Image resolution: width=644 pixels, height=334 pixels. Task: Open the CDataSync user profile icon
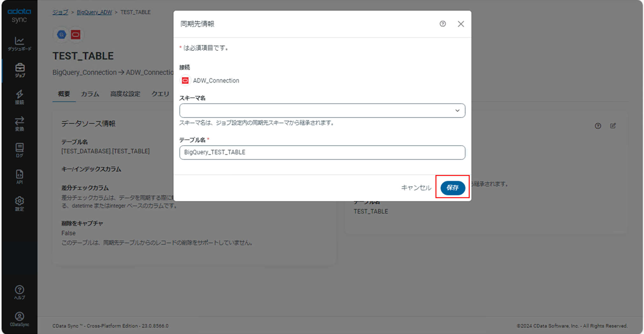[19, 319]
